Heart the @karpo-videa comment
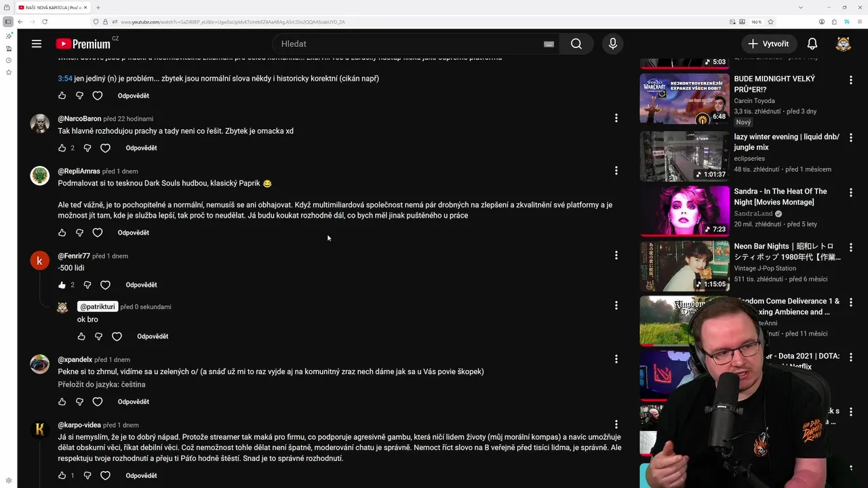The image size is (868, 488). tap(105, 475)
